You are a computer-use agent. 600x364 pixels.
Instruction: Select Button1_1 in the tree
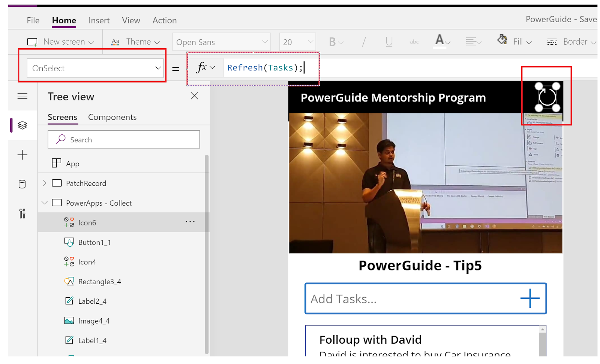click(x=94, y=242)
